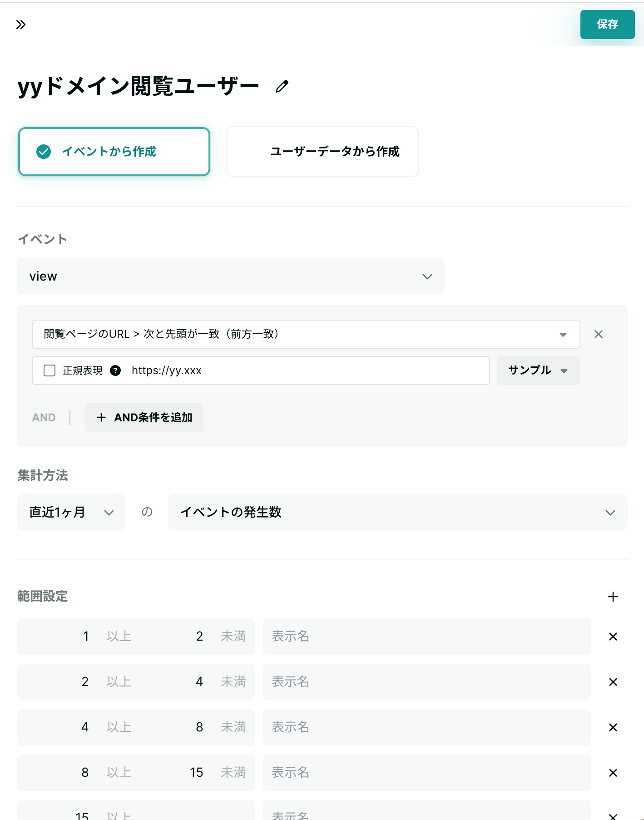Open the view event dropdown
Image resolution: width=644 pixels, height=820 pixels.
point(231,276)
